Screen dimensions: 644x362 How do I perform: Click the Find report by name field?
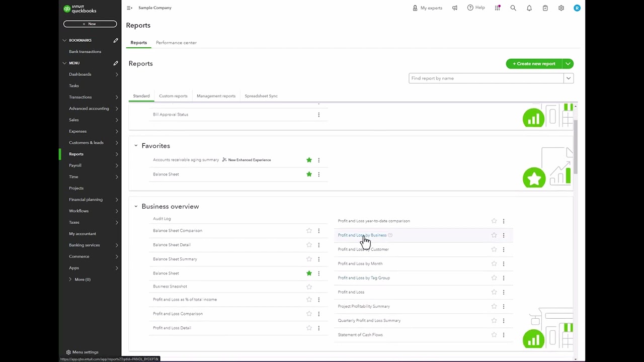pyautogui.click(x=486, y=78)
